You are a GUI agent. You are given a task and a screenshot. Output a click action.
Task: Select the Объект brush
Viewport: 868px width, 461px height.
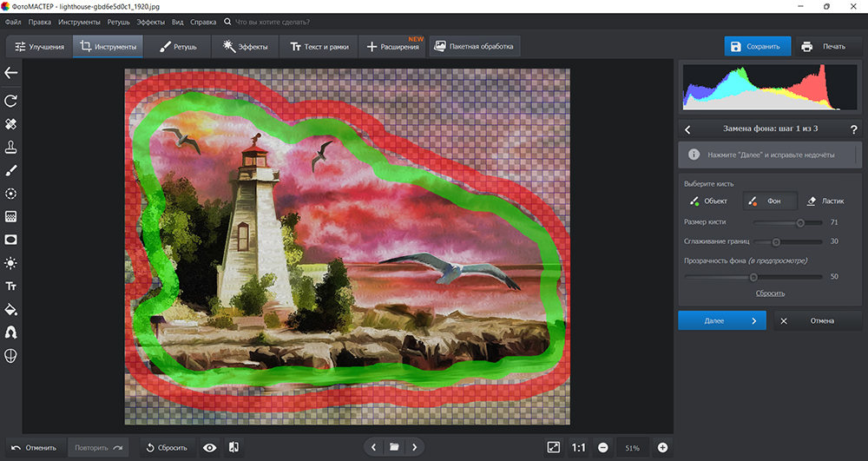point(708,201)
